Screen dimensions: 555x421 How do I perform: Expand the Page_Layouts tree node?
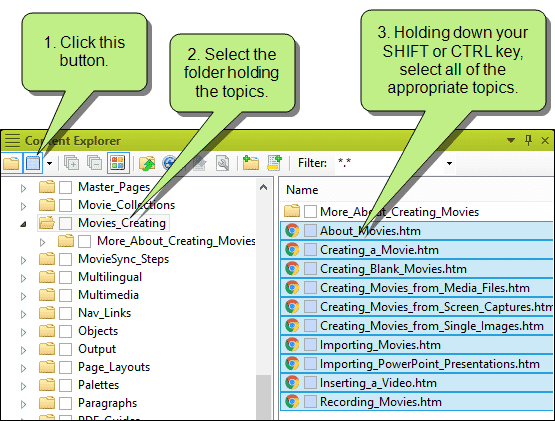(23, 368)
